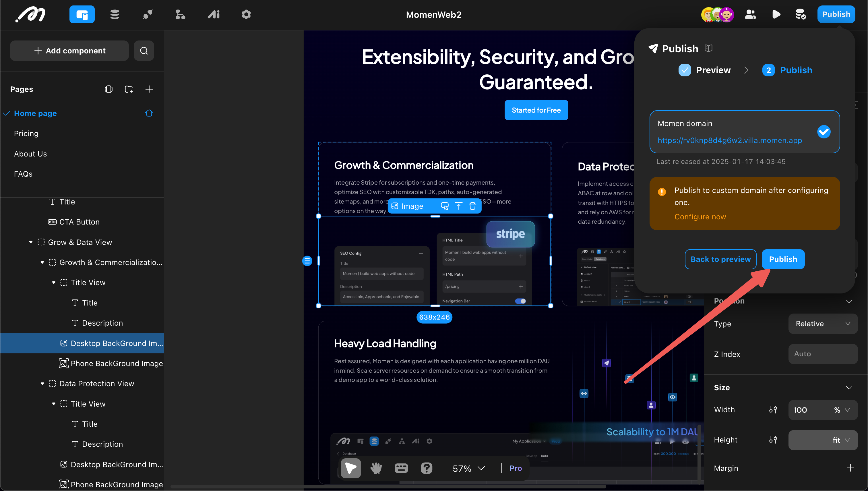Collapse the Data Protection View node

coord(42,383)
